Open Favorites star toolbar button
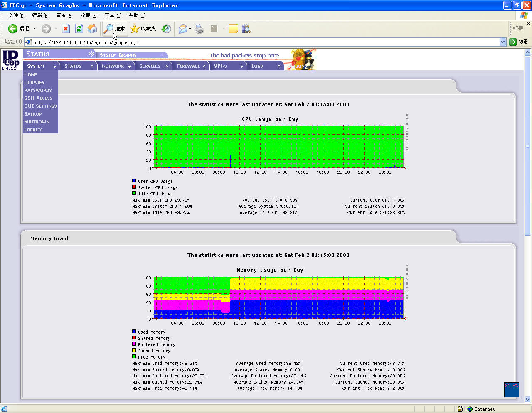This screenshot has width=532, height=413. pos(143,29)
